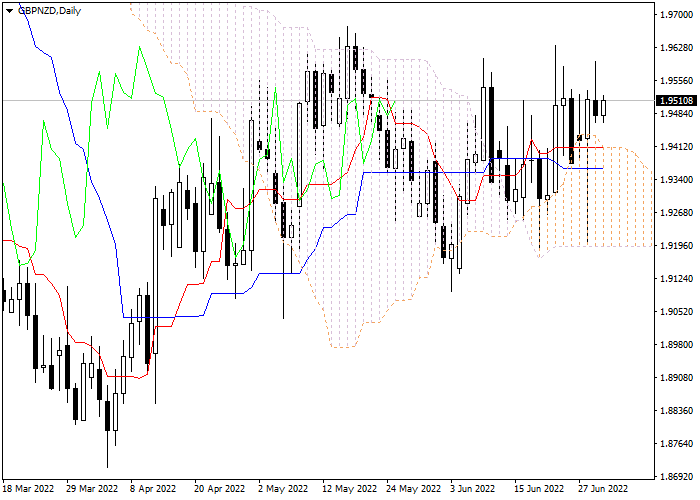700x500 pixels.
Task: Select the 1.87640 price axis label
Action: coord(676,444)
